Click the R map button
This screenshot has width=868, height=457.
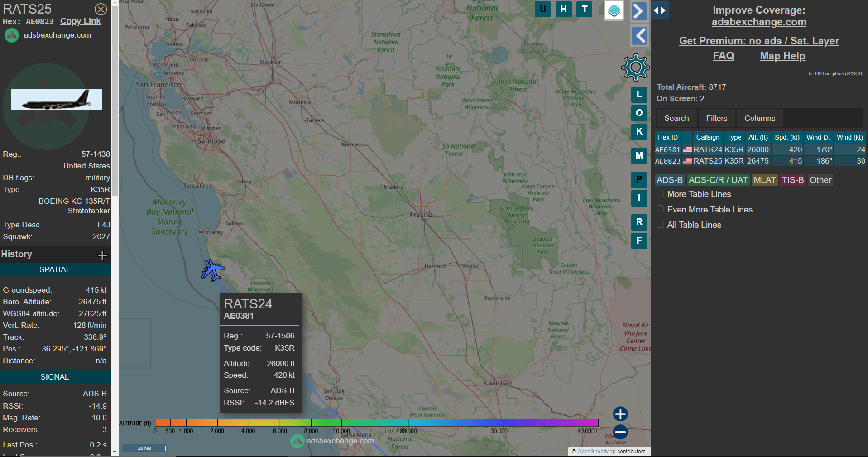(x=639, y=222)
